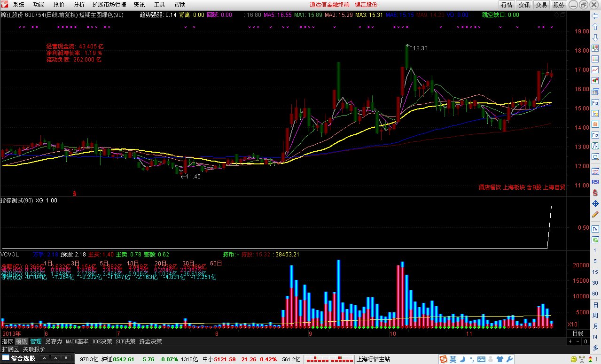Image resolution: width=601 pixels, height=364 pixels.
Task: Expand the 扩展区 panel
Action: click(10, 349)
